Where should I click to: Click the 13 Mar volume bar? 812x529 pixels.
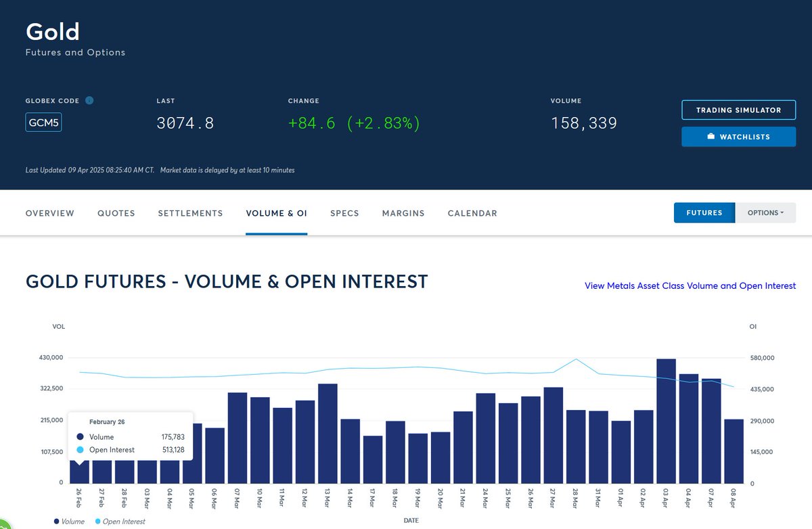328,433
